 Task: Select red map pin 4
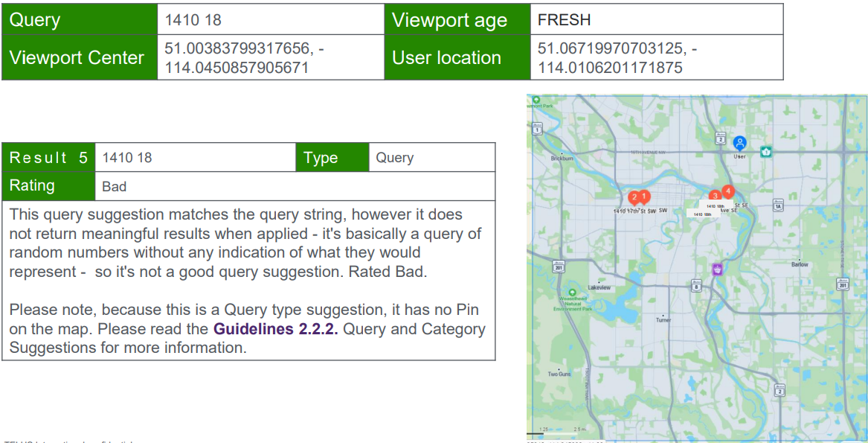(x=727, y=191)
